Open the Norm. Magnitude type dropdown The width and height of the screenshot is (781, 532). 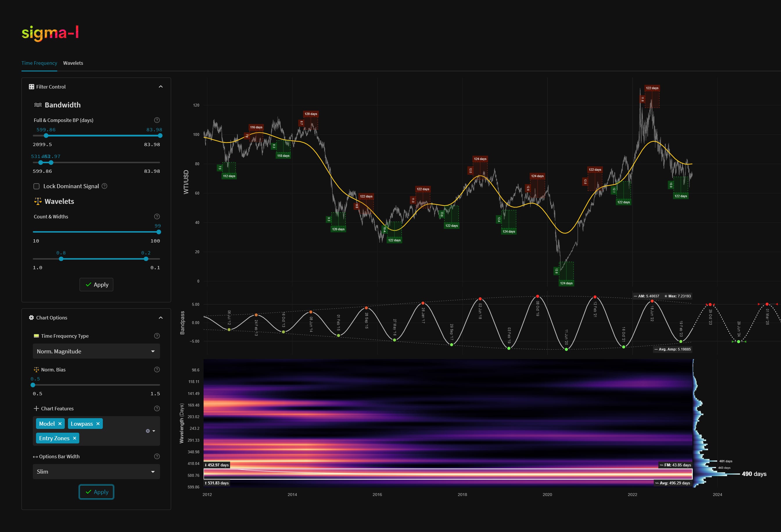[x=96, y=351]
